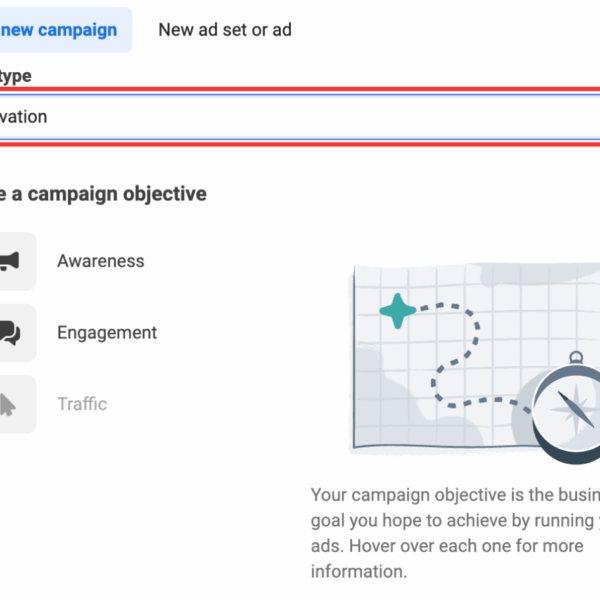Select the Engagement chat bubbles icon
The width and height of the screenshot is (600, 600).
[x=10, y=333]
